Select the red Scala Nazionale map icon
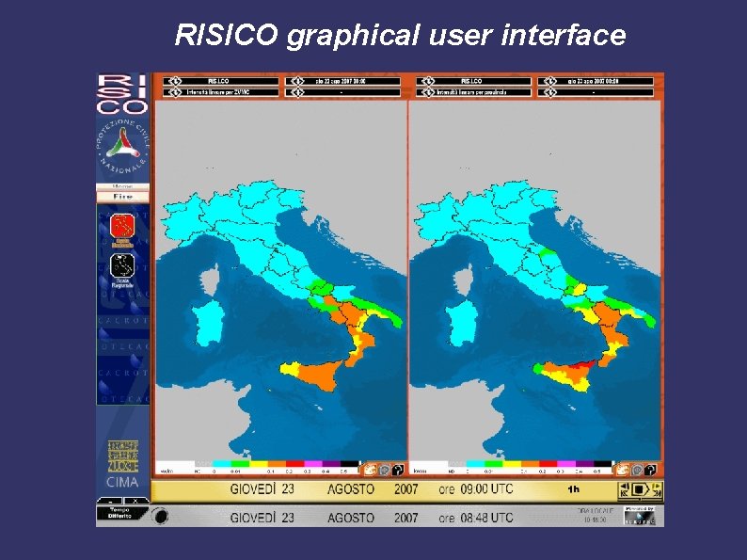Image resolution: width=747 pixels, height=560 pixels. pos(122,226)
